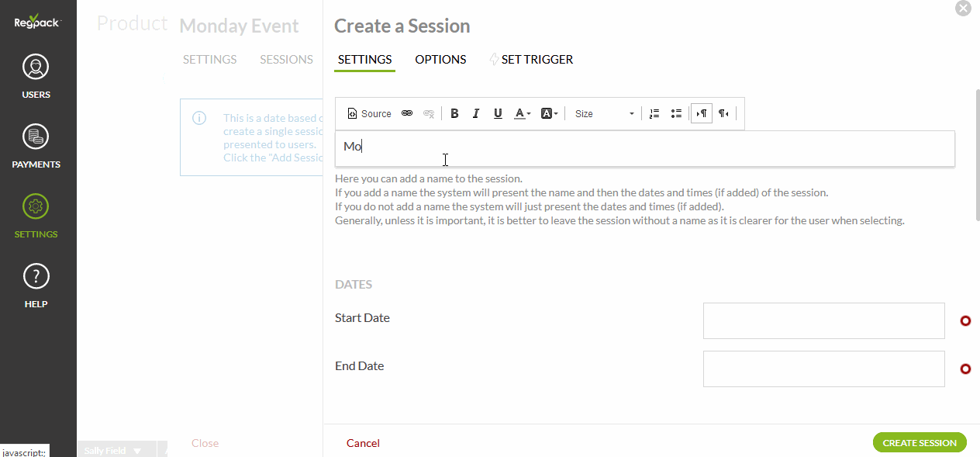Toggle bold formatting
980x457 pixels.
[x=454, y=114]
